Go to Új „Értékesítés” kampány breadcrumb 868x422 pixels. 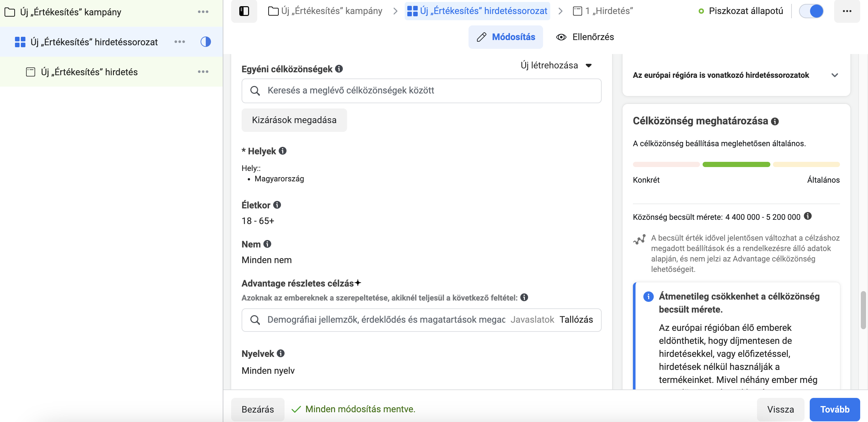tap(325, 11)
